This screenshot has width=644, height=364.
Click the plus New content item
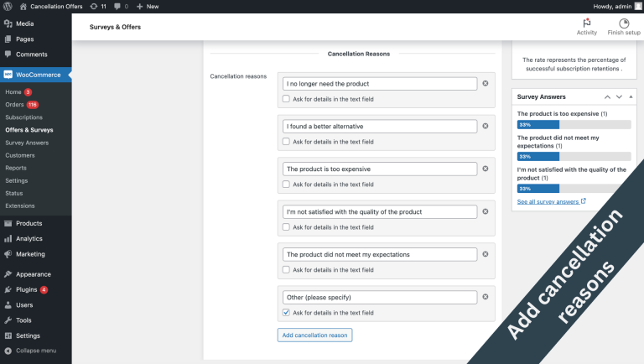click(148, 6)
